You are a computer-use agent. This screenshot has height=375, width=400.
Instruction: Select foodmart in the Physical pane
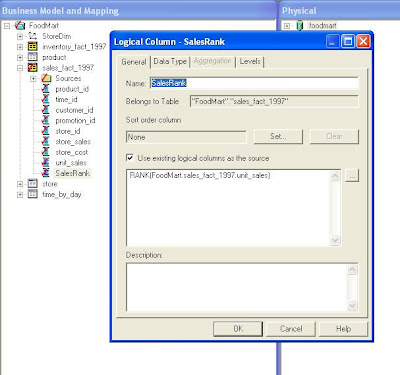tap(322, 25)
